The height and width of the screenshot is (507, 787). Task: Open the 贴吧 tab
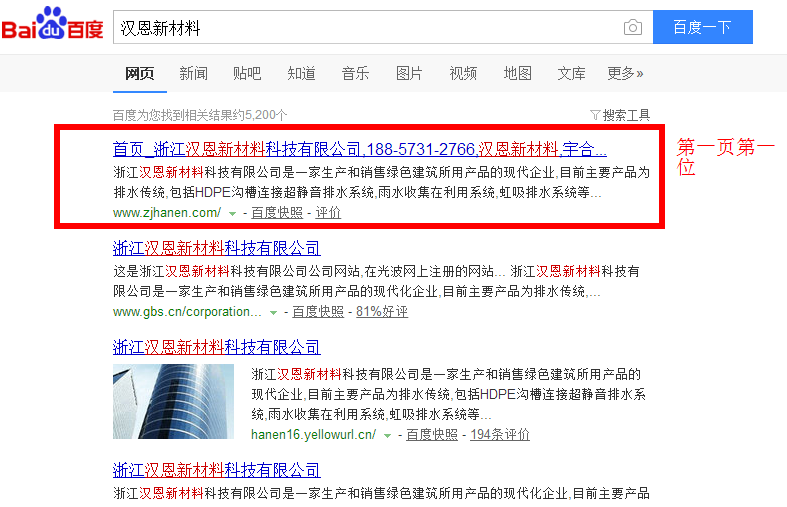tap(247, 73)
